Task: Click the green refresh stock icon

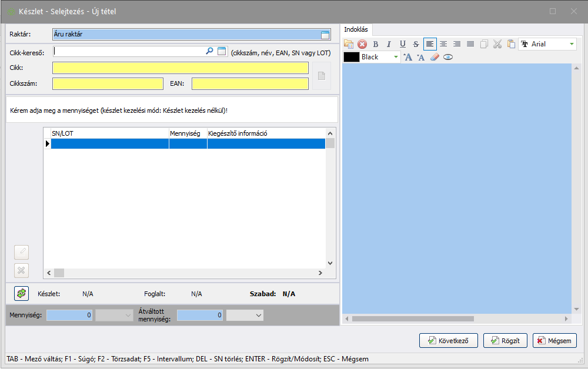Action: 22,293
